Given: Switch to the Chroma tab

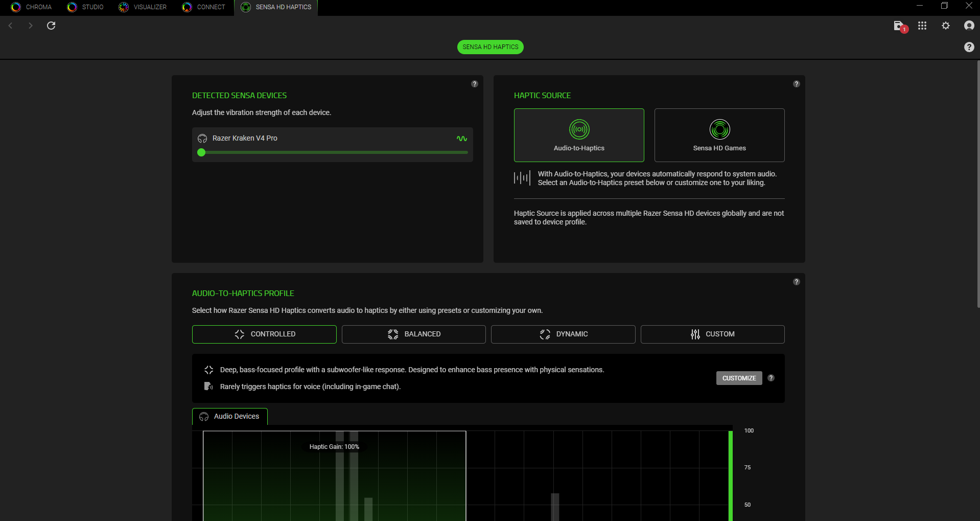Looking at the screenshot, I should coord(32,7).
